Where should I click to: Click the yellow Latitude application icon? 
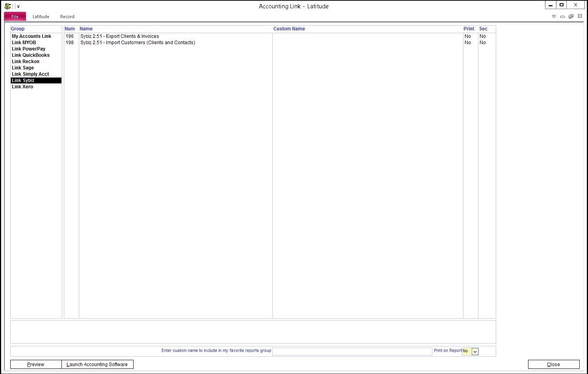pyautogui.click(x=7, y=6)
